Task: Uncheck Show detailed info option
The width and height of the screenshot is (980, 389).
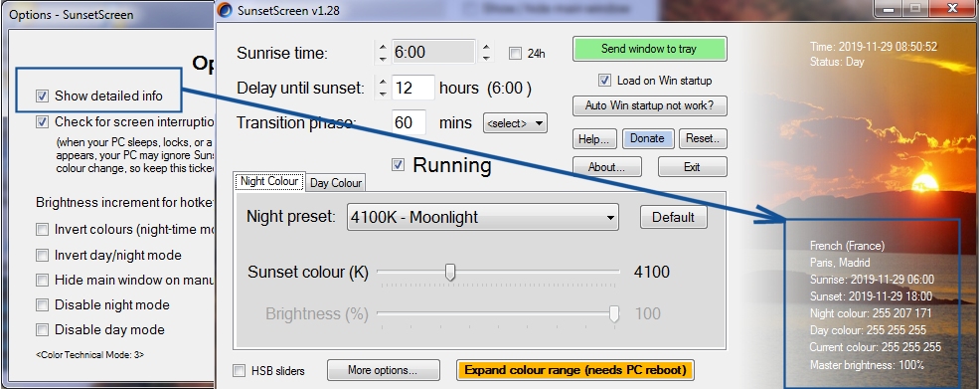Action: 42,97
